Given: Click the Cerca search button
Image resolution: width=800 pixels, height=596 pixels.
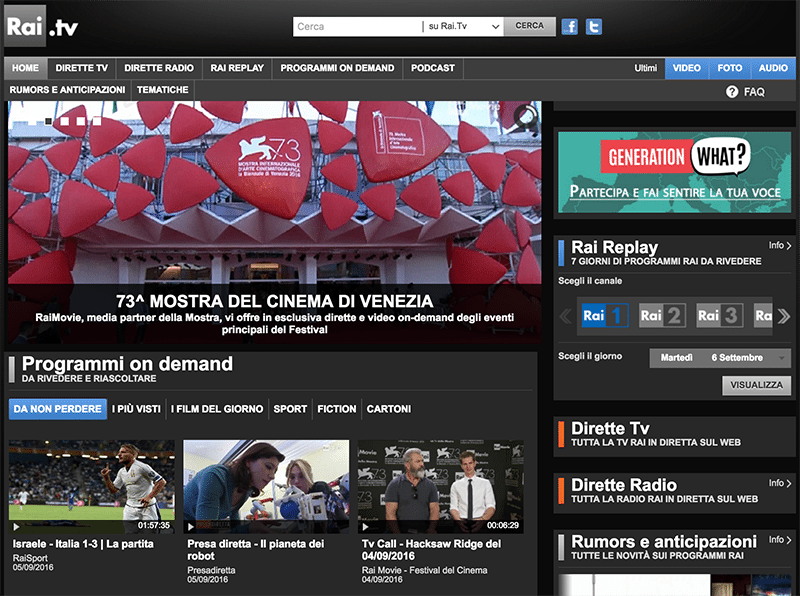Looking at the screenshot, I should pyautogui.click(x=530, y=27).
